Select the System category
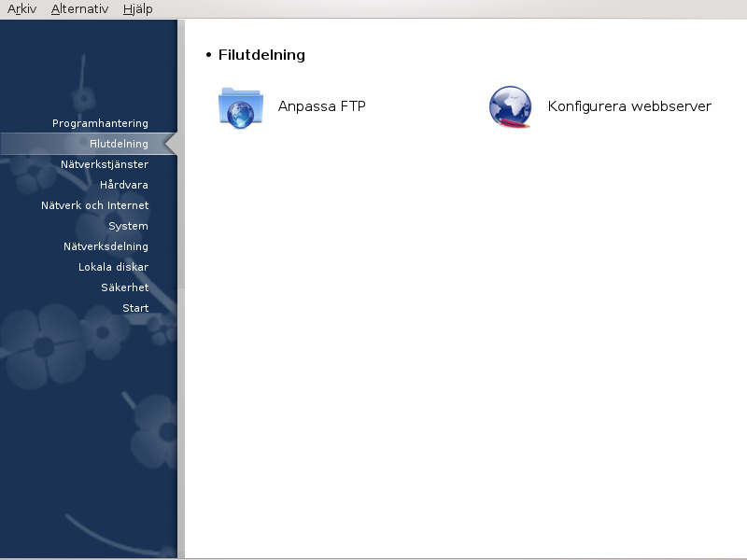Viewport: 747px width, 560px height. point(128,226)
